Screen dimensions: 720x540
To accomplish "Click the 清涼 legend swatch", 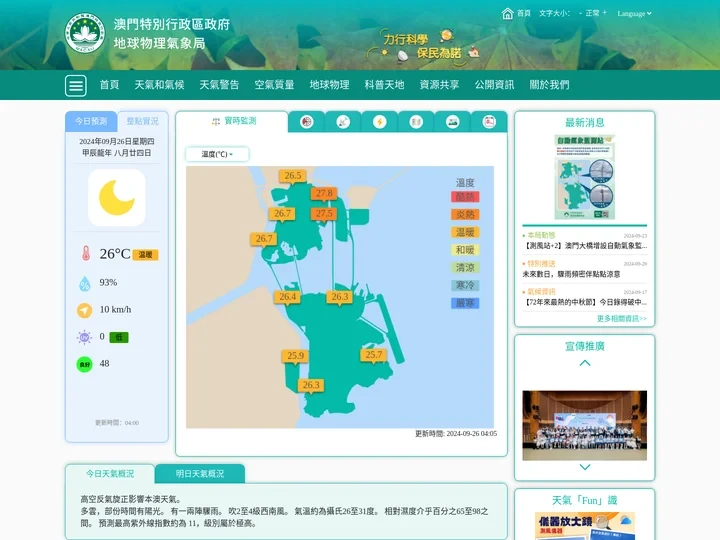I will [x=465, y=268].
